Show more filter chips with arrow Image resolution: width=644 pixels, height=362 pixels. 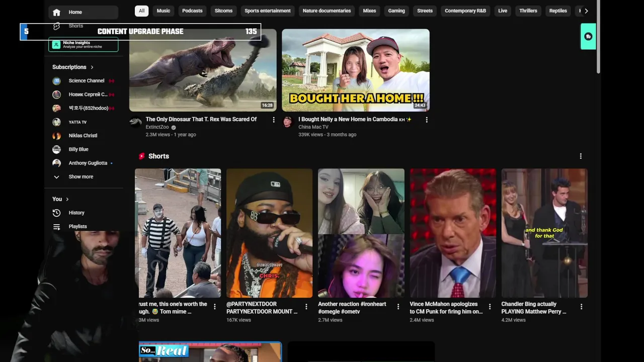coord(586,11)
